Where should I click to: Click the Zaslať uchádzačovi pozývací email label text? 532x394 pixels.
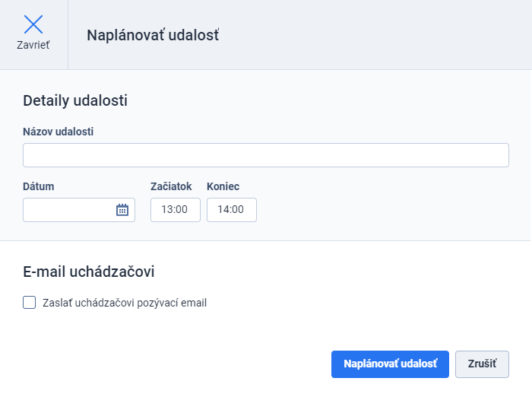click(125, 303)
